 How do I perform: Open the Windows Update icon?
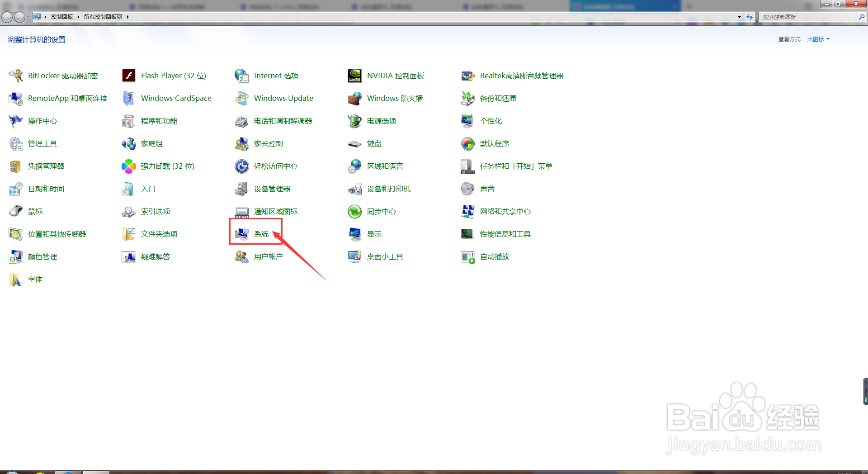tap(242, 98)
